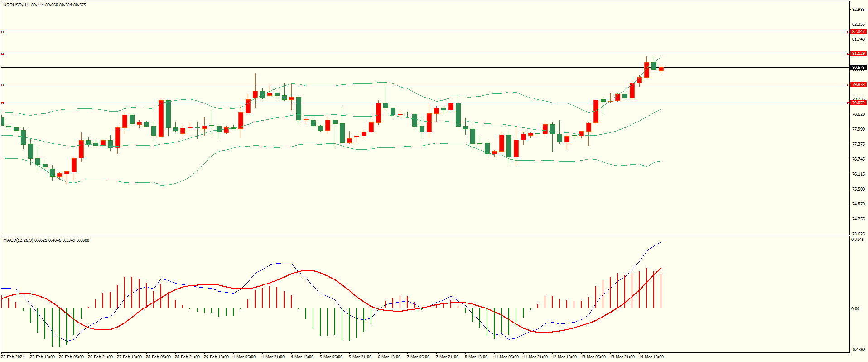Select the 1 Mar 05:00 time label
This screenshot has height=362, width=868.
click(x=244, y=357)
